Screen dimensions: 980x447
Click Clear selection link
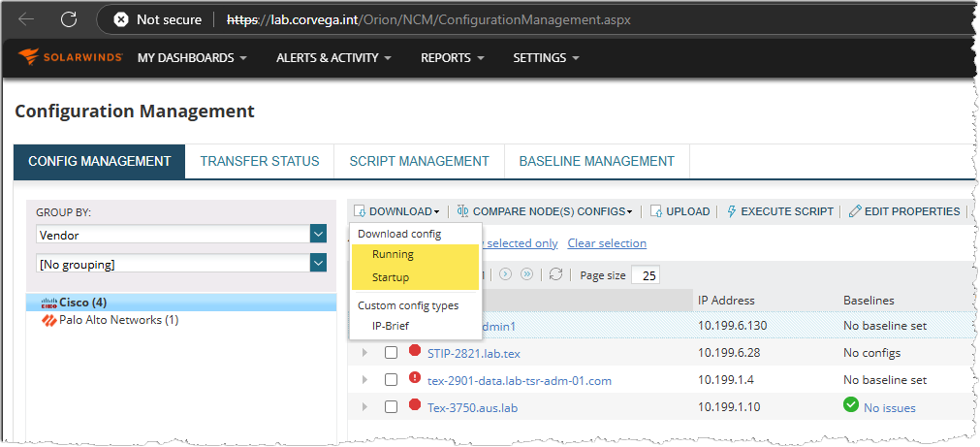(x=607, y=243)
